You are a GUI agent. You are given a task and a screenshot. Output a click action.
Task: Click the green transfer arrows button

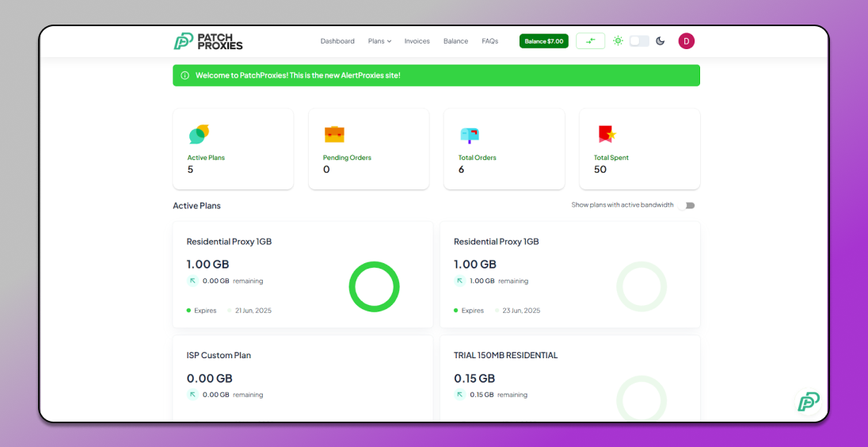[x=590, y=41]
